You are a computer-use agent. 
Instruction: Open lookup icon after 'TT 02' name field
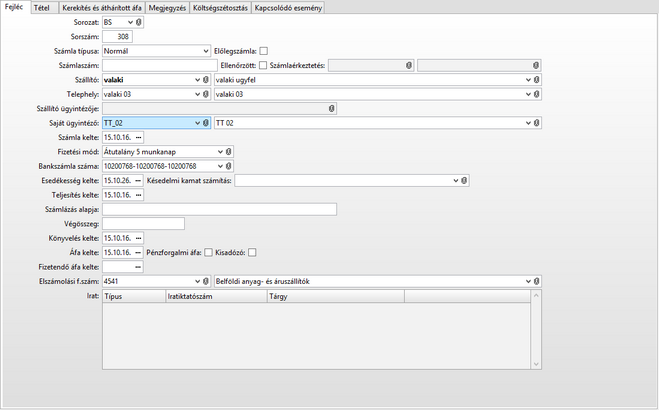[536, 123]
